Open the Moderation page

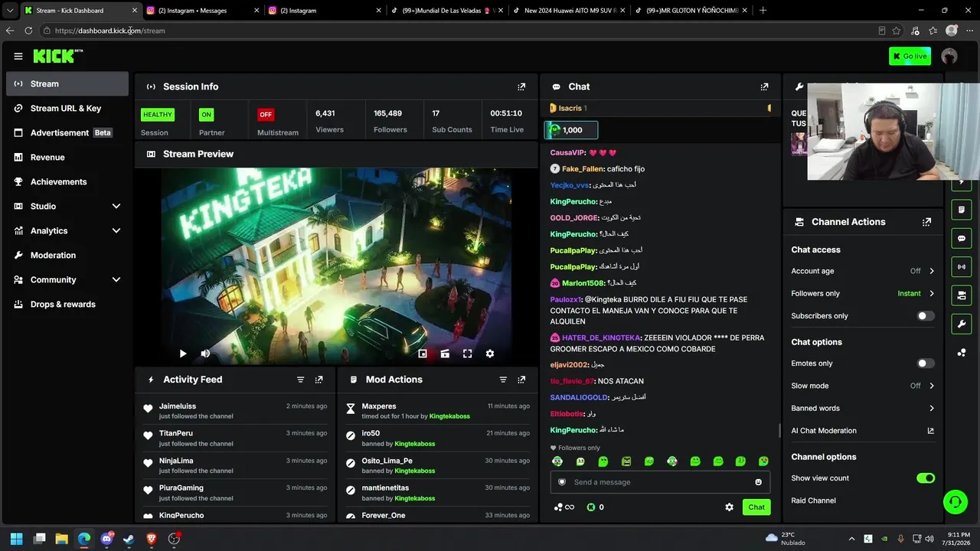pyautogui.click(x=67, y=256)
